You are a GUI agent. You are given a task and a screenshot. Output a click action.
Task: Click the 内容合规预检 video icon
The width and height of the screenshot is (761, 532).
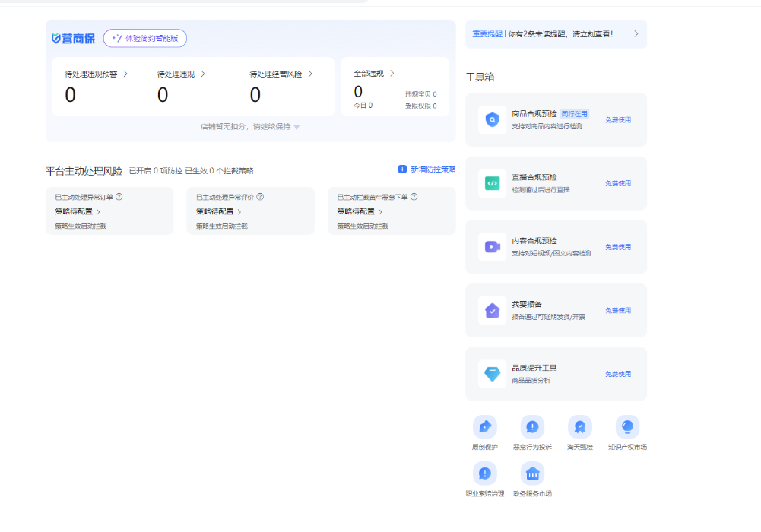coord(492,247)
